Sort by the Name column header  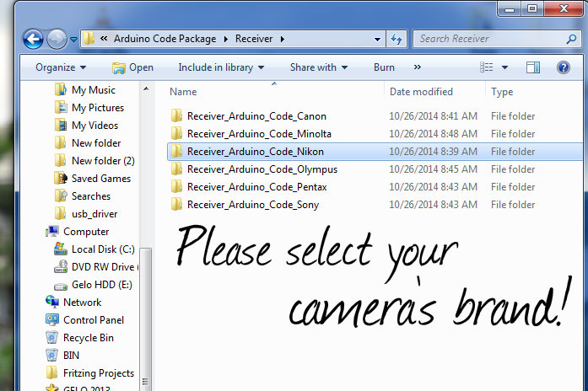(x=183, y=92)
